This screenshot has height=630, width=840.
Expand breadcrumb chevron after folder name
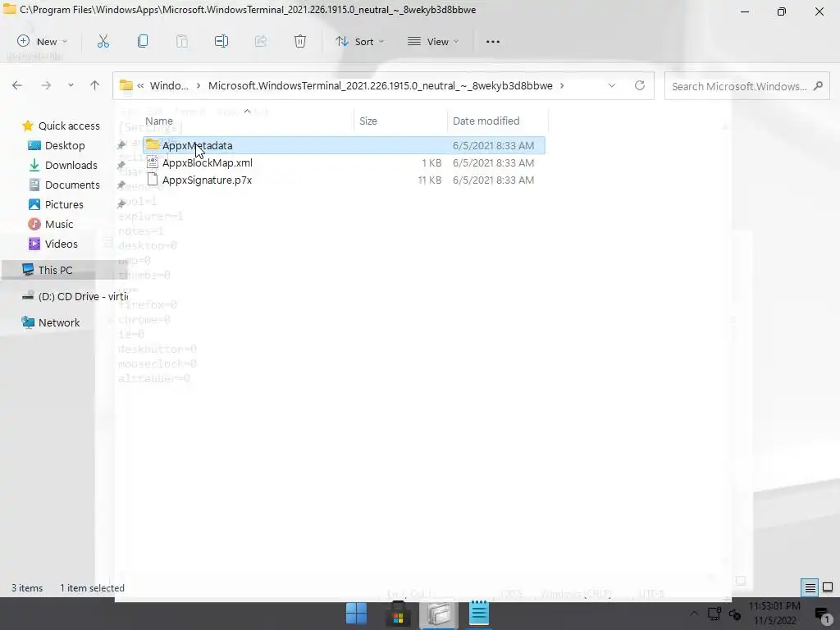coord(562,85)
